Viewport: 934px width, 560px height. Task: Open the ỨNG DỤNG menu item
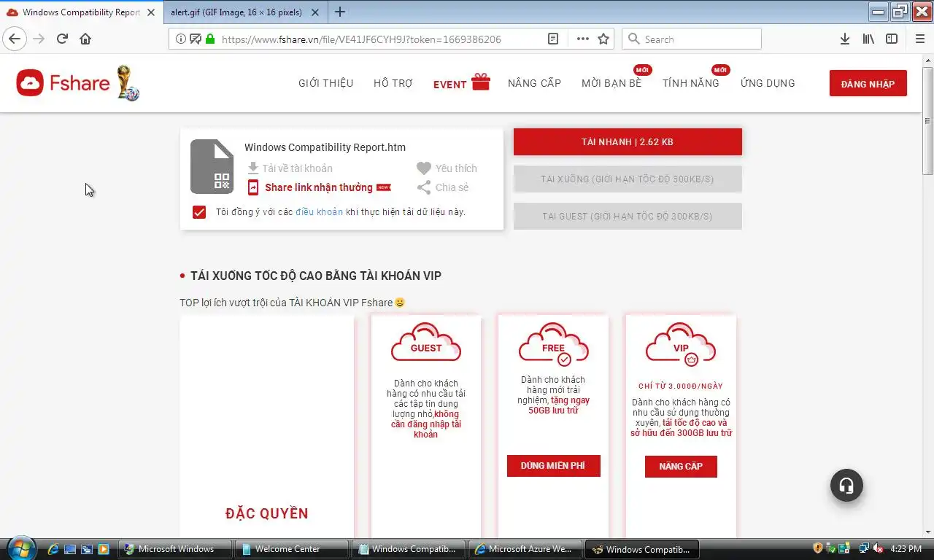768,83
